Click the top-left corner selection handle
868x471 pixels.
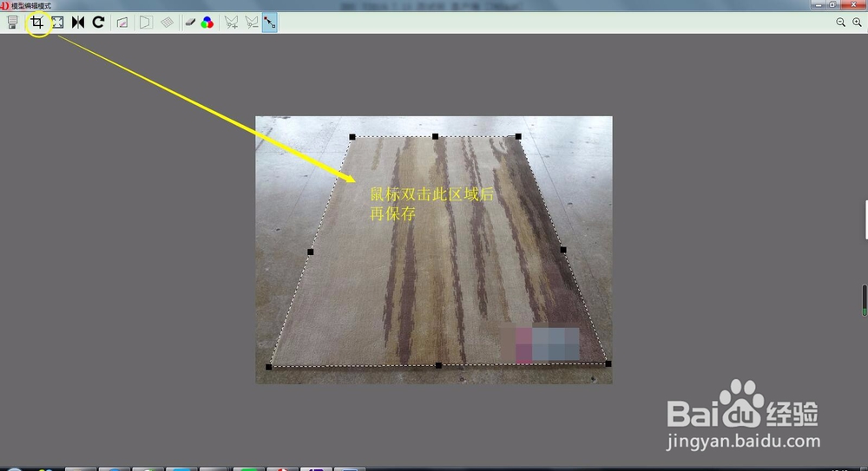pyautogui.click(x=352, y=137)
